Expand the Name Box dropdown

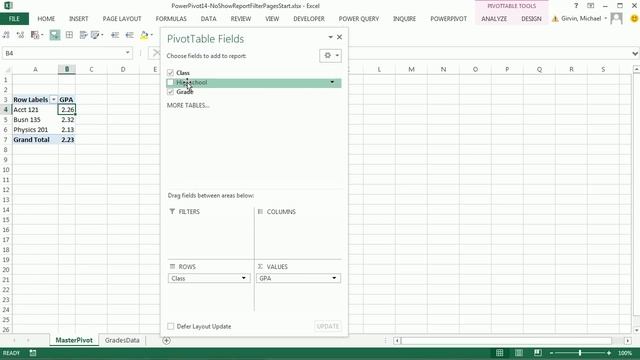tap(127, 53)
